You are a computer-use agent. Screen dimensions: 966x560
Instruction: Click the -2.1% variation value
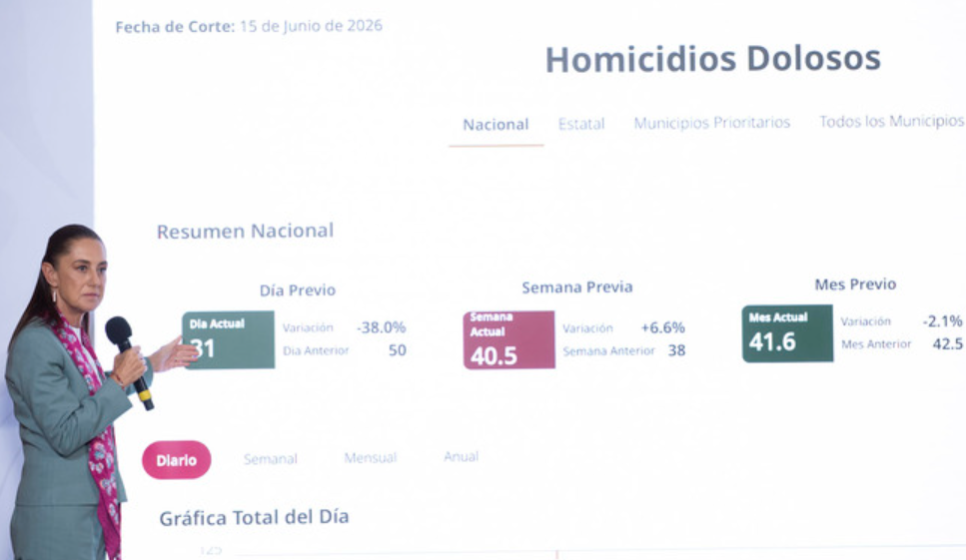[x=942, y=321]
